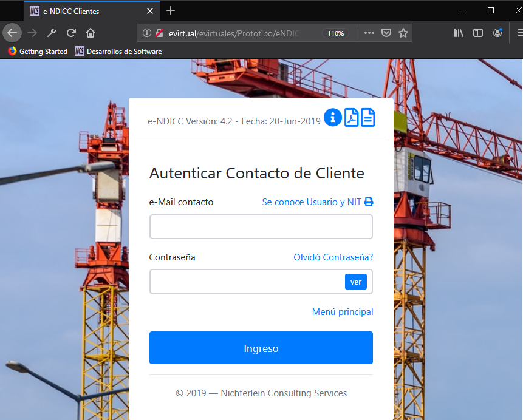Go to the Firefox home page icon
523x420 pixels.
(91, 33)
